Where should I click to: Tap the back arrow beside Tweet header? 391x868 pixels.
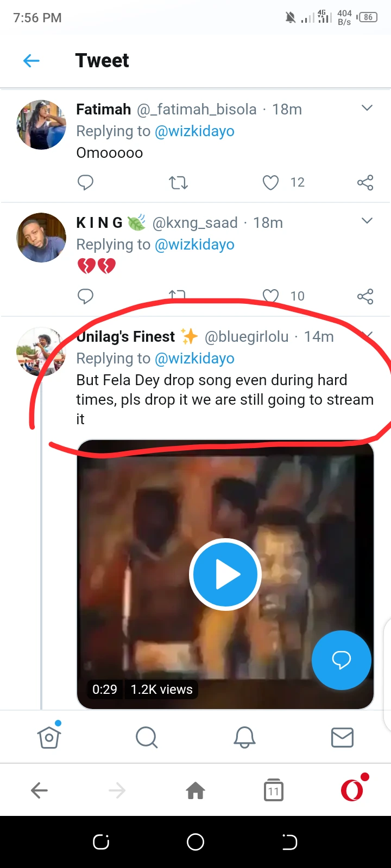coord(31,61)
